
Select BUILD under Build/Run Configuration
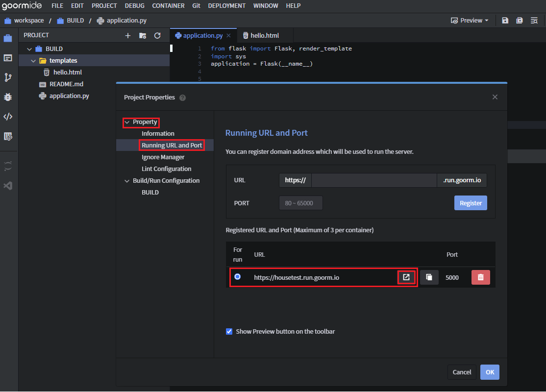[x=150, y=193]
